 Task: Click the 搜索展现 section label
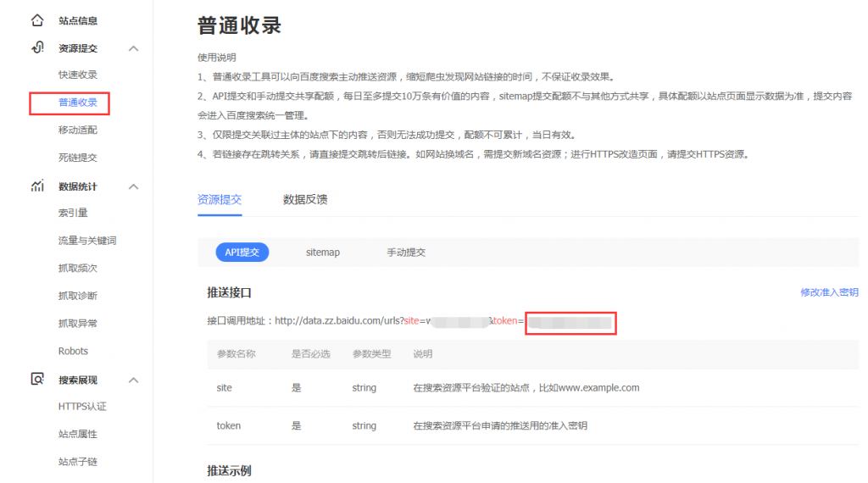77,380
